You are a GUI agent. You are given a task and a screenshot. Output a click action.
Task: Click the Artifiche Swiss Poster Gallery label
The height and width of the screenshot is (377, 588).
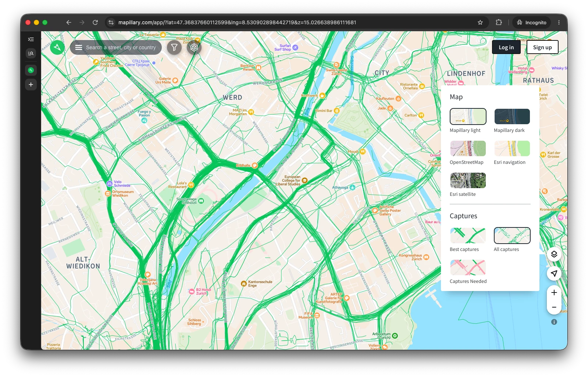click(390, 211)
